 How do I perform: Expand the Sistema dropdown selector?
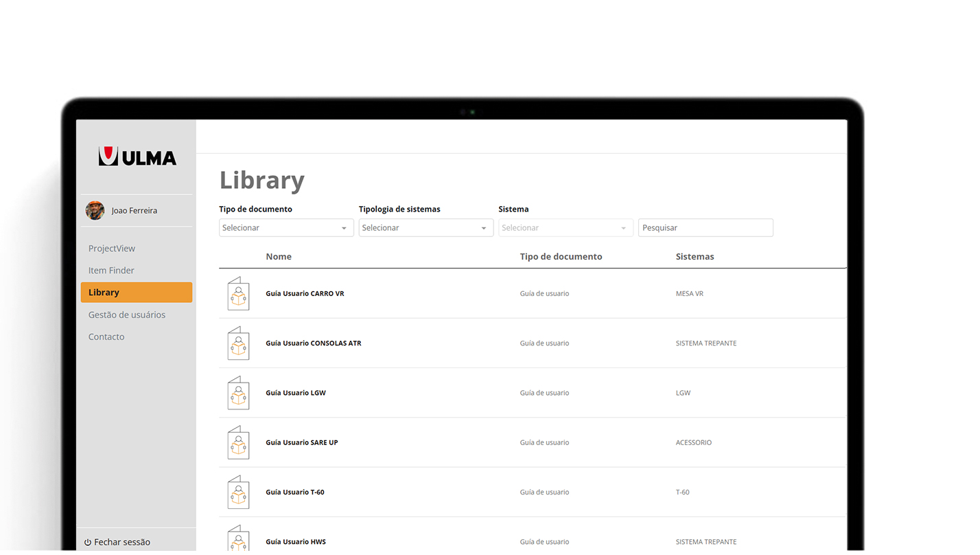point(565,228)
